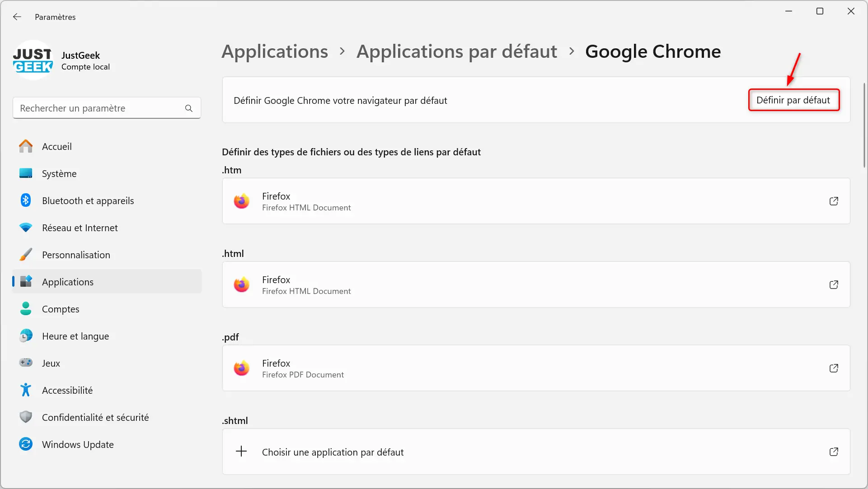Click the JustGeek profile picture
The width and height of the screenshot is (868, 489).
click(x=33, y=60)
